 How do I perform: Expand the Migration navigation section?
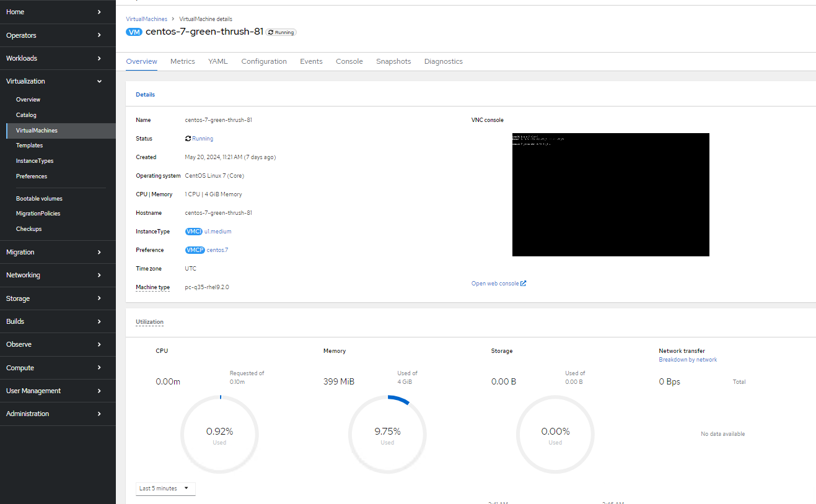point(58,252)
